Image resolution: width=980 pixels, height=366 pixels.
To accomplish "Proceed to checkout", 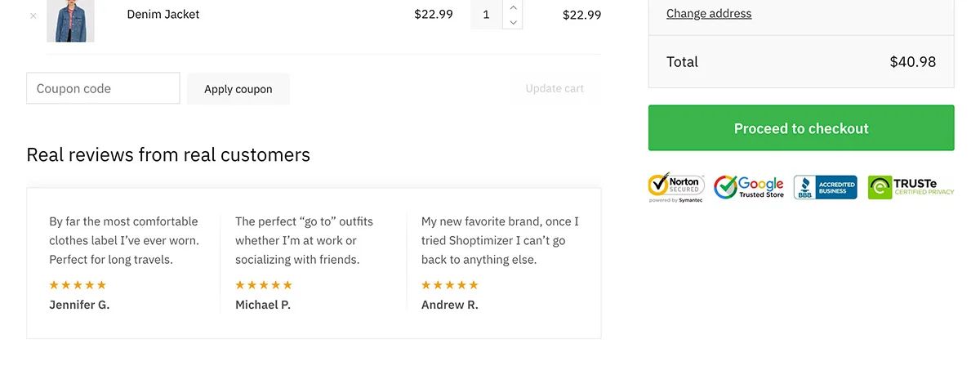I will tap(800, 128).
